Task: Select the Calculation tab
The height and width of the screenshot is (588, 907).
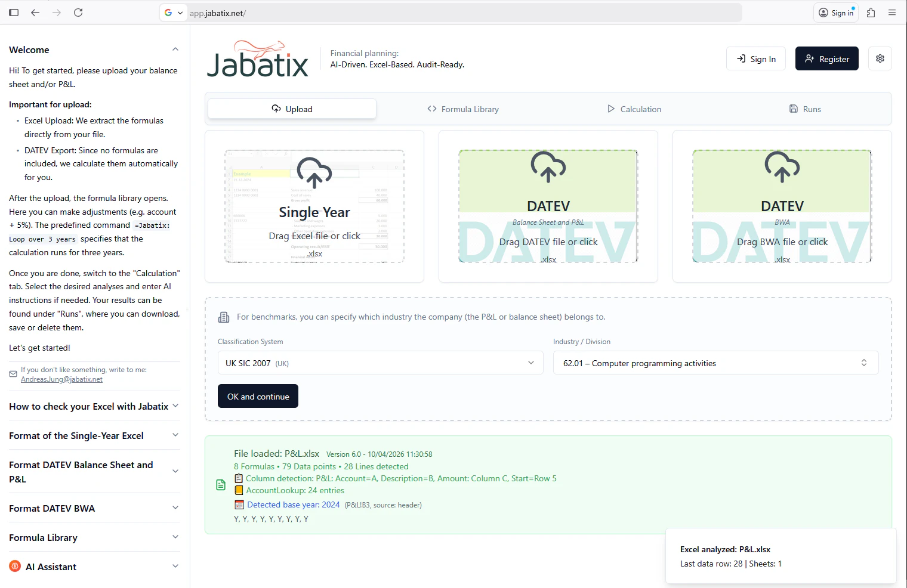Action: (x=634, y=109)
